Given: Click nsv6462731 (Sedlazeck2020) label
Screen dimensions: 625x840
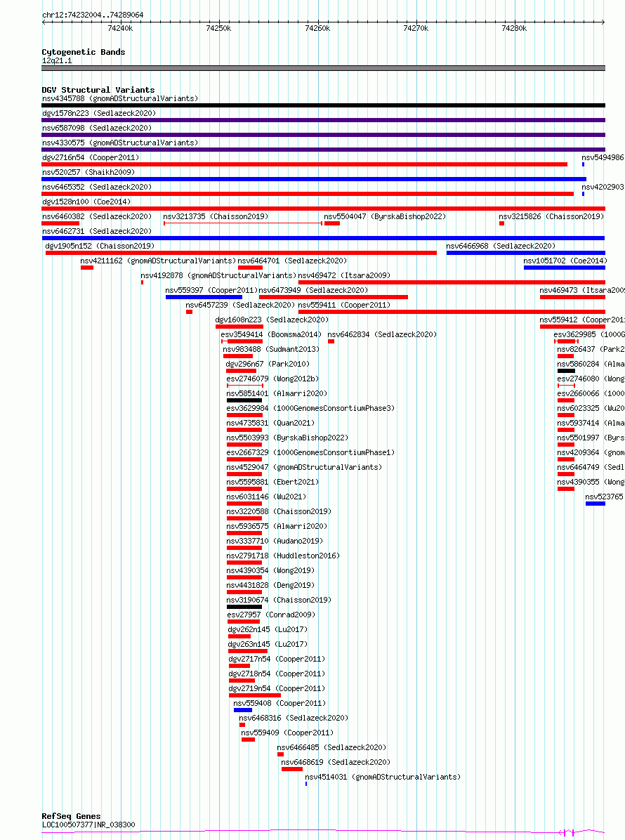Looking at the screenshot, I should (x=97, y=232).
